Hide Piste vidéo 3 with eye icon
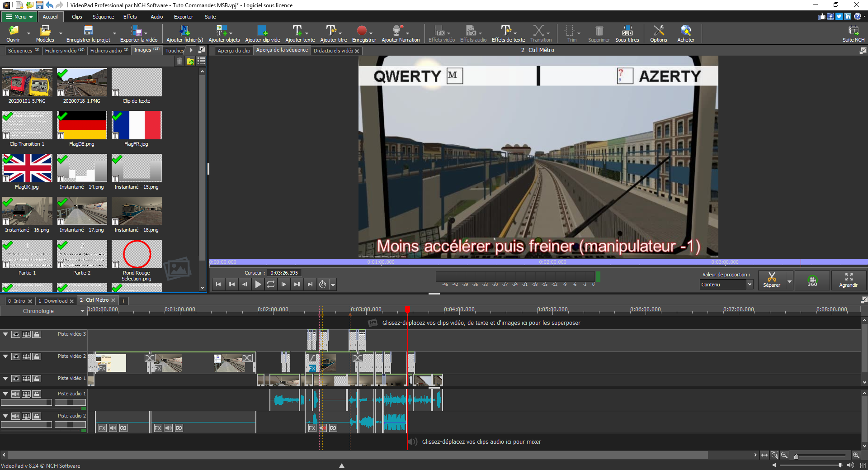Image resolution: width=868 pixels, height=470 pixels. click(x=16, y=334)
